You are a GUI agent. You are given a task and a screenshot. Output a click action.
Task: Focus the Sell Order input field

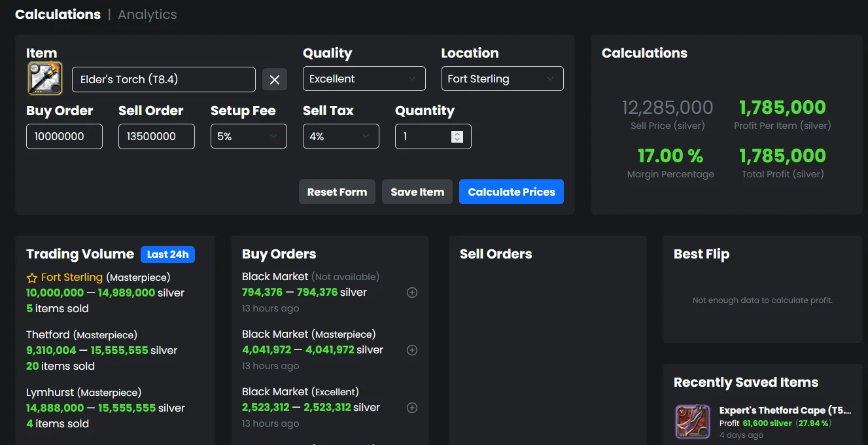(156, 136)
